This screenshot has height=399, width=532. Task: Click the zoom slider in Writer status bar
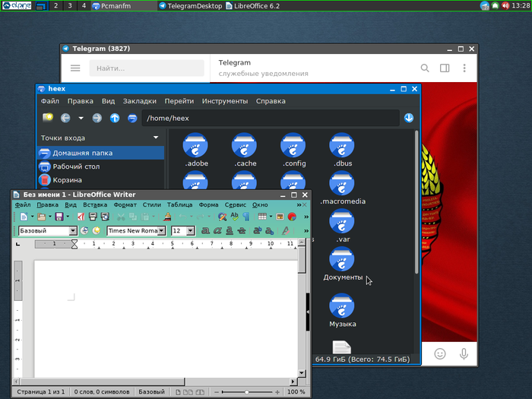pos(245,392)
